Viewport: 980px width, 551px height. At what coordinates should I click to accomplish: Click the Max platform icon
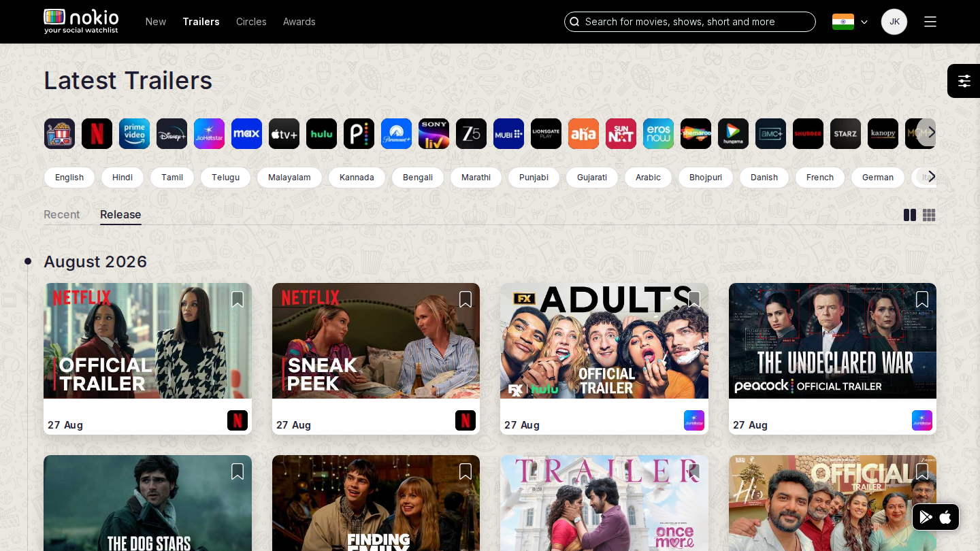click(x=246, y=133)
